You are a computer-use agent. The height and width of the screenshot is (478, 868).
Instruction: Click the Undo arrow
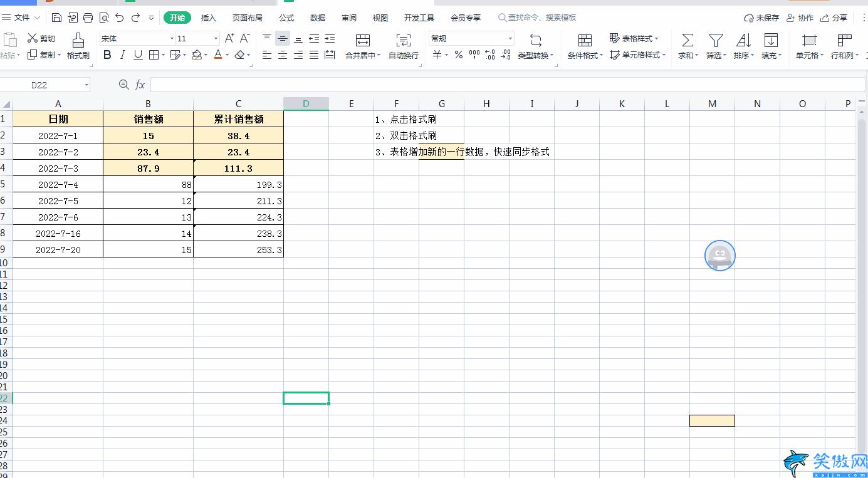click(x=120, y=18)
